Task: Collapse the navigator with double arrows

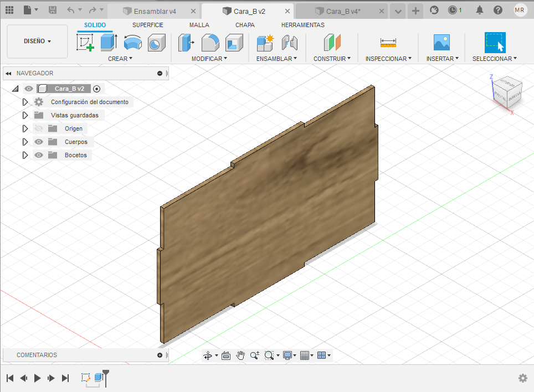Action: click(x=8, y=74)
